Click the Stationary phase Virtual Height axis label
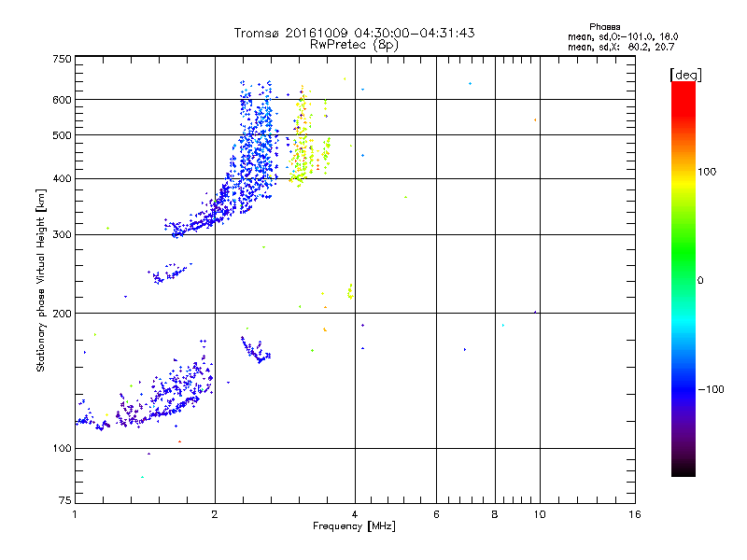Viewport: 747px width, 560px height. click(40, 280)
